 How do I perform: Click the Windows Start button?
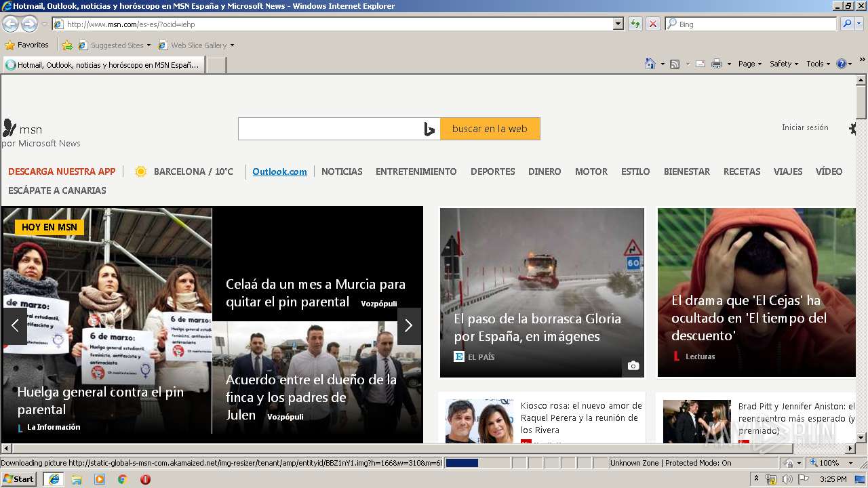coord(19,479)
